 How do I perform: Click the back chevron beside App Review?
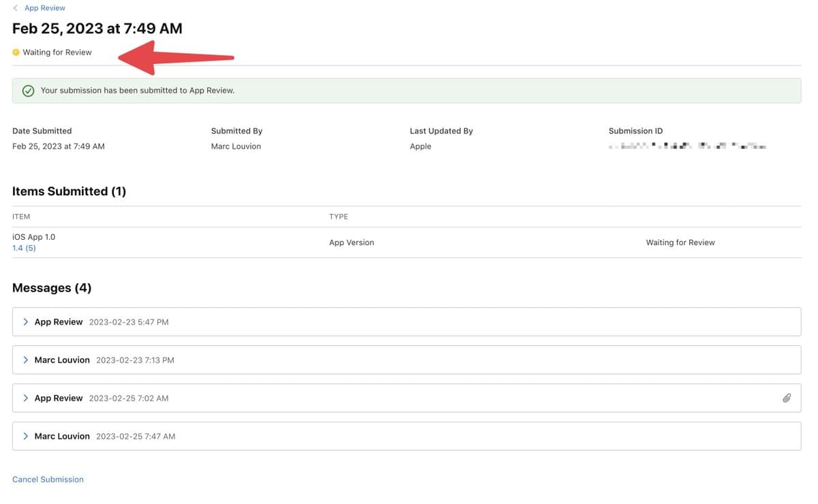[16, 8]
